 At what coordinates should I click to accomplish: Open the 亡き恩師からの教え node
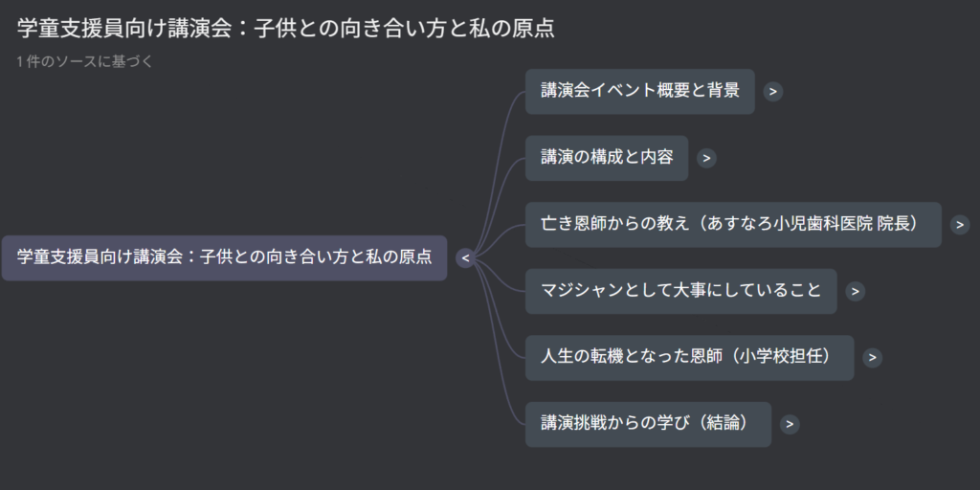(733, 225)
